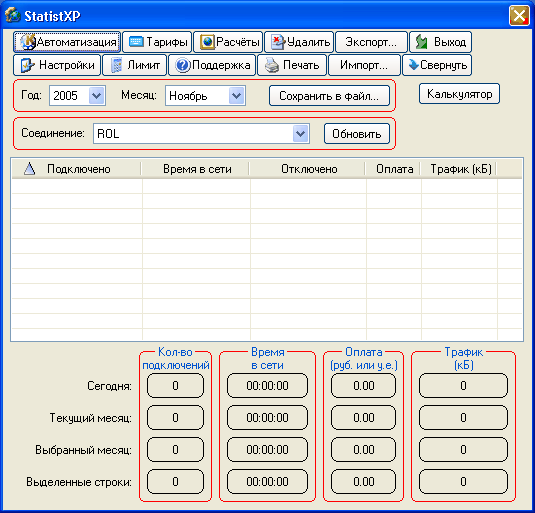535x513 pixels.
Task: Expand the Месяц dropdown showing Ноябрь
Action: pyautogui.click(x=236, y=96)
